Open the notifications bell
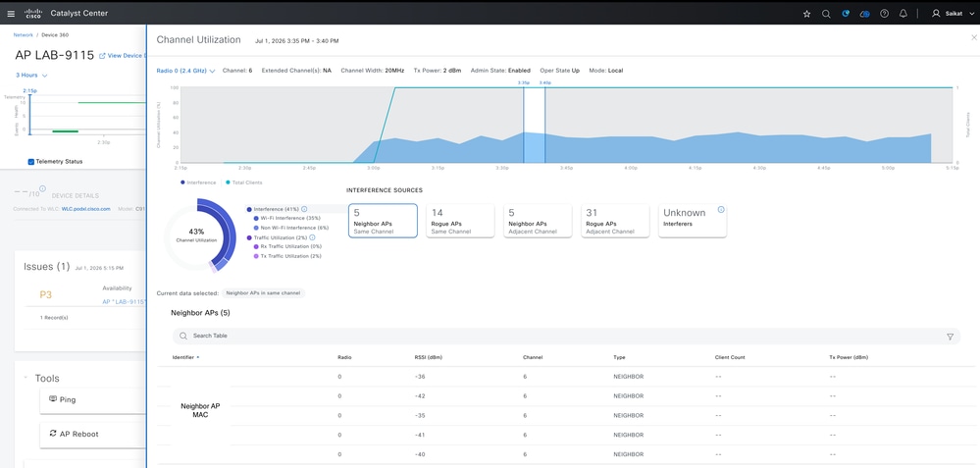This screenshot has height=468, width=980. point(903,13)
